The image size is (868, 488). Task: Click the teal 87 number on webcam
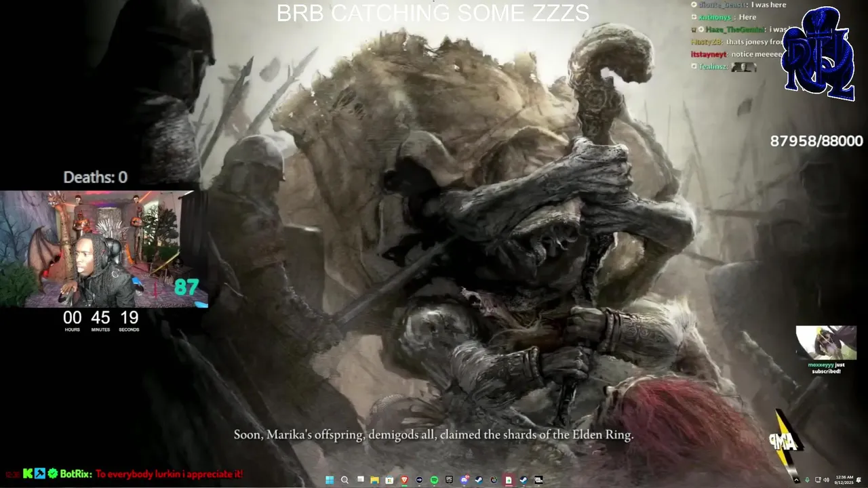tap(186, 287)
